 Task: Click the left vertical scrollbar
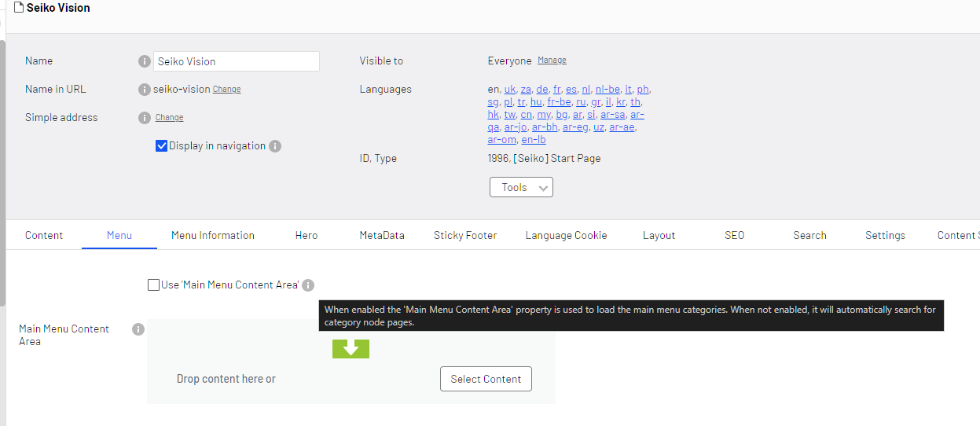[2, 173]
